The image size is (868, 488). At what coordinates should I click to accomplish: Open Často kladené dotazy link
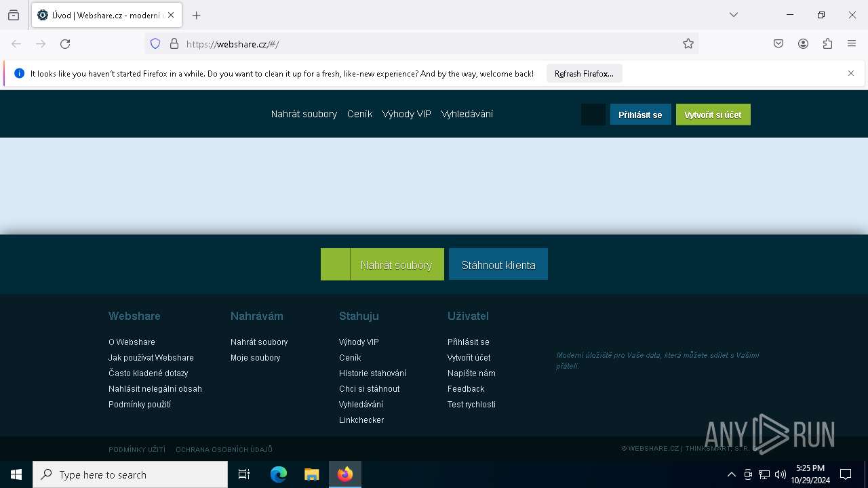[149, 373]
